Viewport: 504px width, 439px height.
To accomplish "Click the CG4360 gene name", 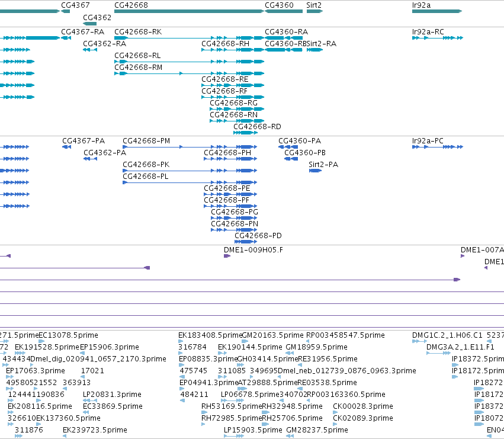I will (x=279, y=5).
